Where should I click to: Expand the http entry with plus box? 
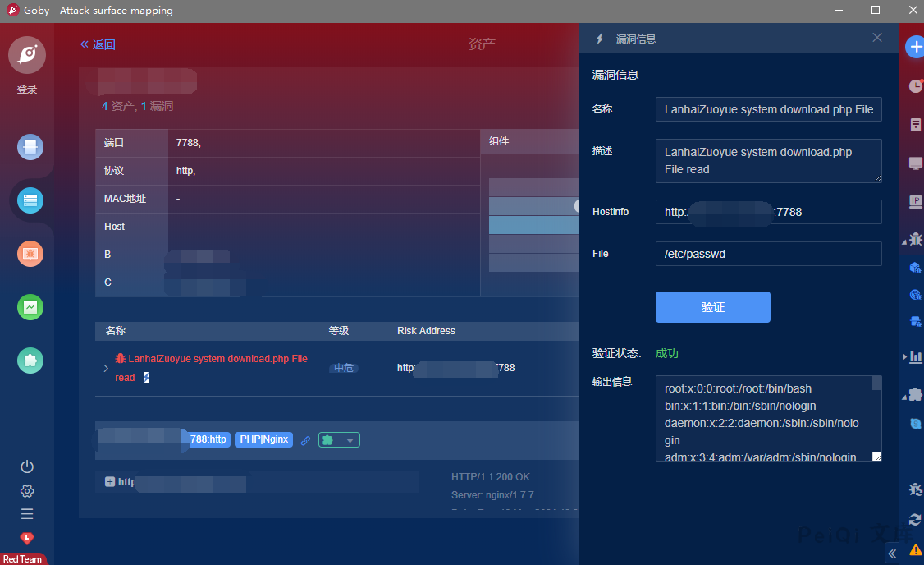pyautogui.click(x=110, y=482)
